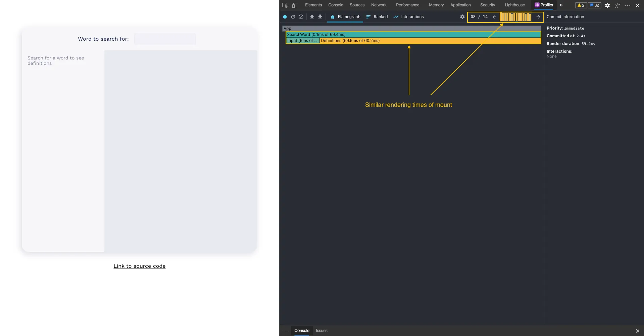Expand more DevTools tabs chevron
This screenshot has width=644, height=336.
tap(561, 5)
